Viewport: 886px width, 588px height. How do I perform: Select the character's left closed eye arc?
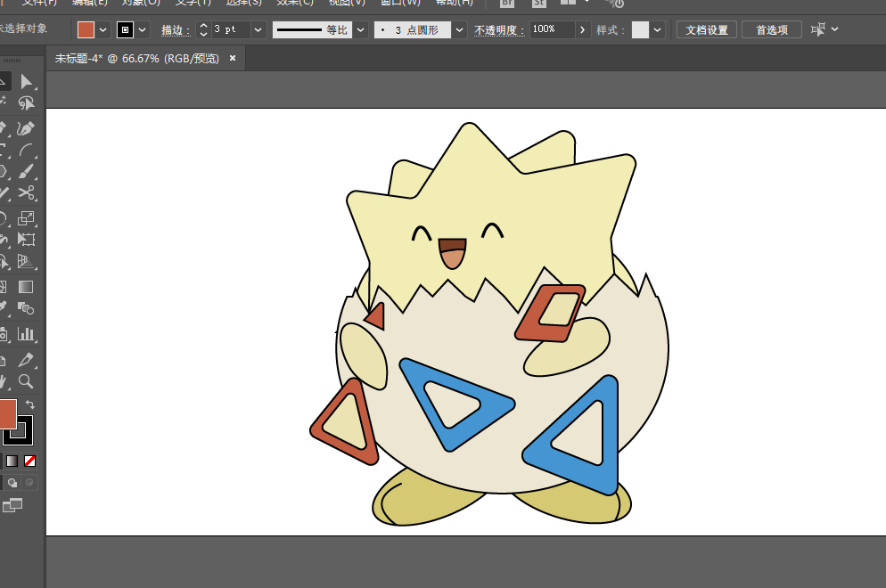coord(422,233)
